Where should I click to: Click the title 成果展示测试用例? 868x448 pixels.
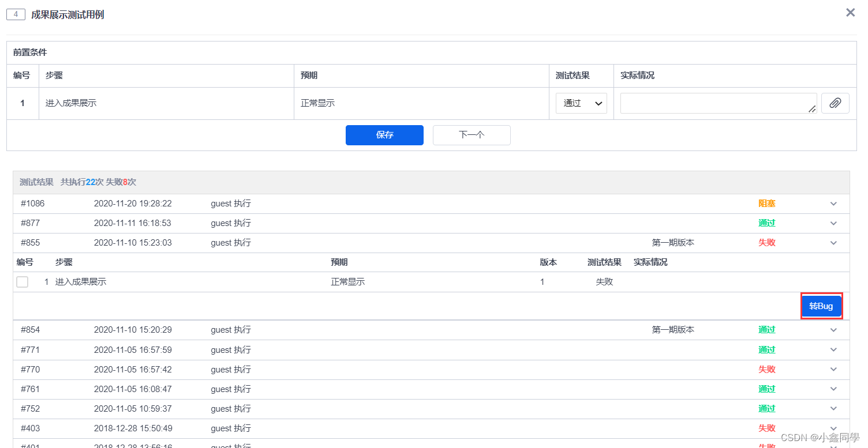pyautogui.click(x=68, y=14)
